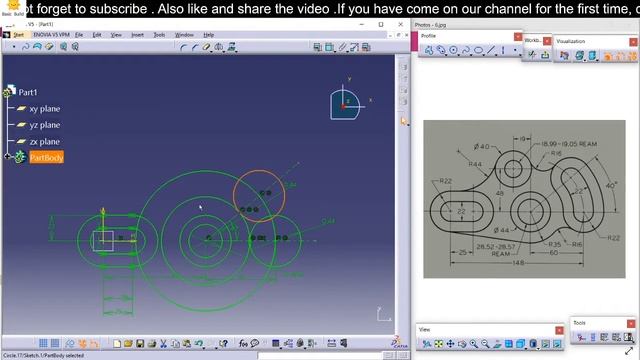Expand the Circle tool dropdown arrow

point(459,55)
